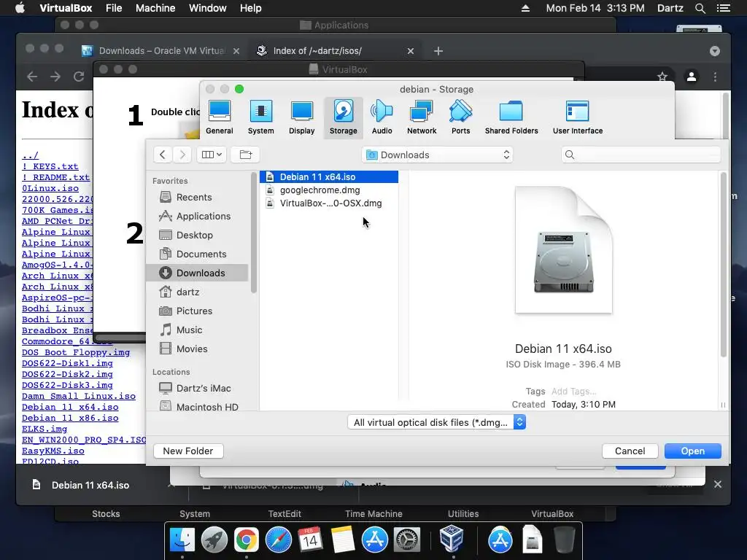The width and height of the screenshot is (747, 560).
Task: Open the Apple menu
Action: coord(20,8)
